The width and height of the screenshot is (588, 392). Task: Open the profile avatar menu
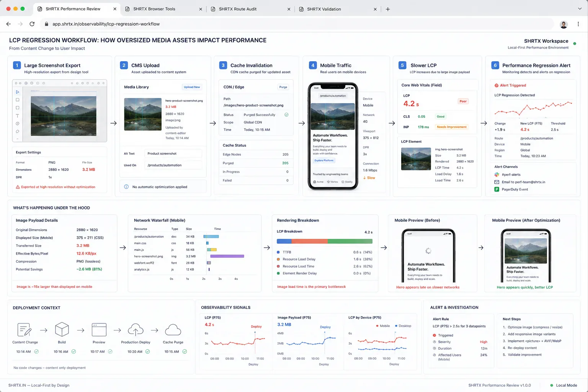click(x=563, y=24)
